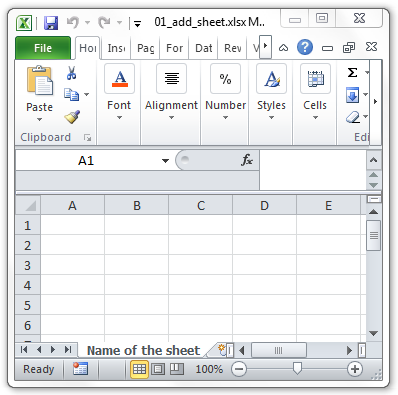Open the Cells group
The width and height of the screenshot is (398, 395).
[x=315, y=92]
